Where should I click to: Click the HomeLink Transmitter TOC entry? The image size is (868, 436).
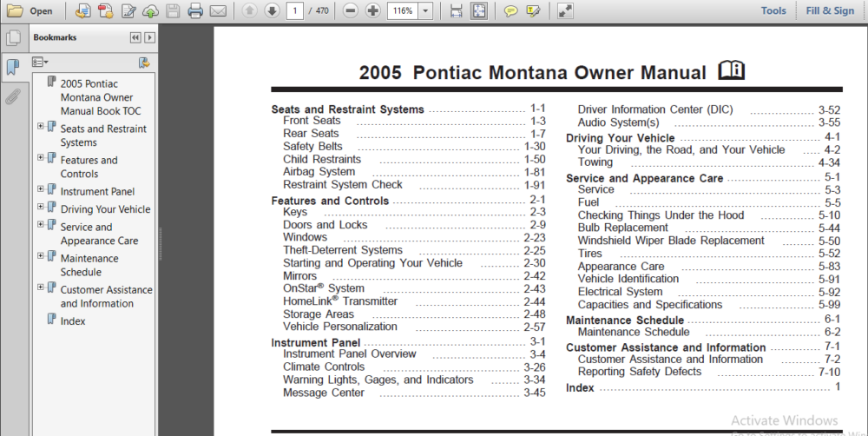pyautogui.click(x=340, y=301)
